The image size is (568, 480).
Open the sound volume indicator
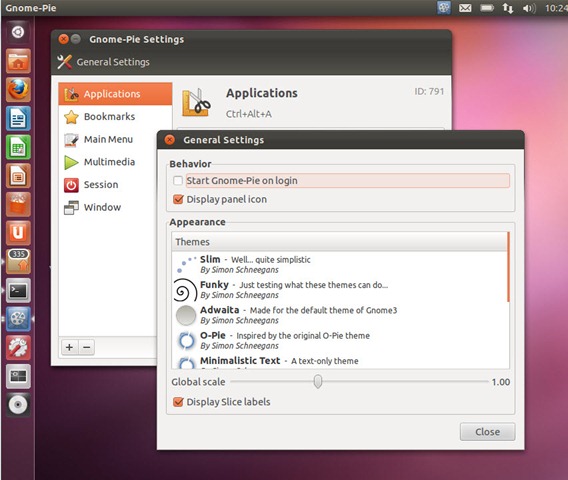click(529, 8)
